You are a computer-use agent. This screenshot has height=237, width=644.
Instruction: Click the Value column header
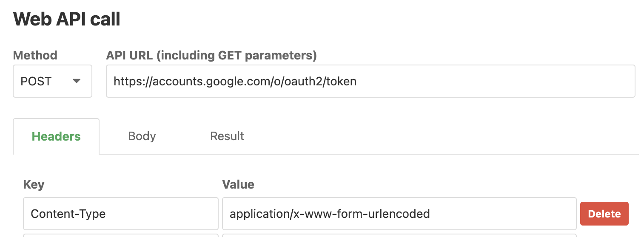pyautogui.click(x=238, y=184)
